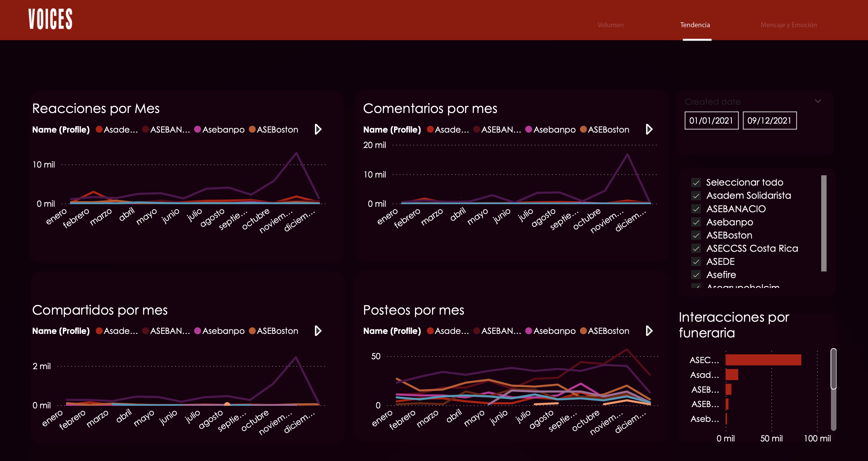Show more legend items in Comentarios por mes

tap(649, 129)
